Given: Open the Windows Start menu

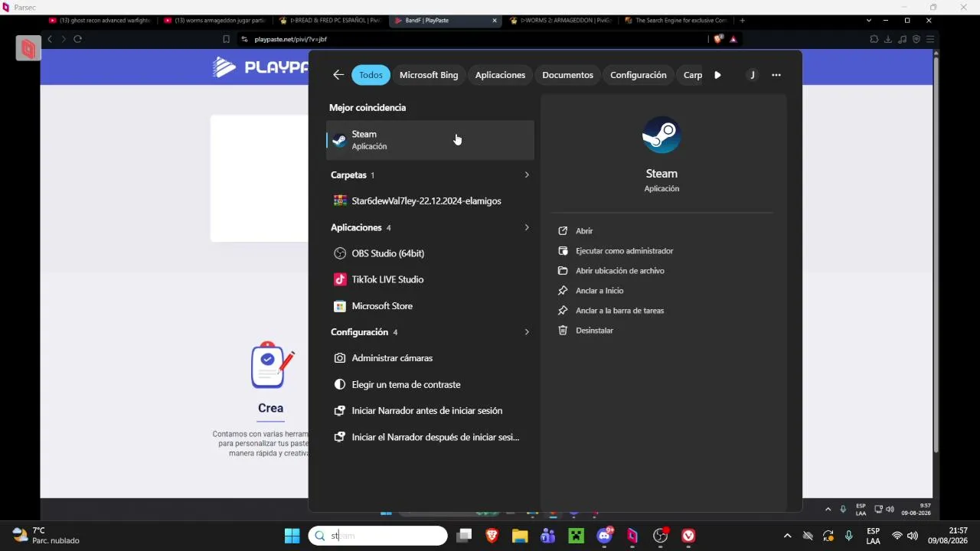Looking at the screenshot, I should click(x=292, y=536).
